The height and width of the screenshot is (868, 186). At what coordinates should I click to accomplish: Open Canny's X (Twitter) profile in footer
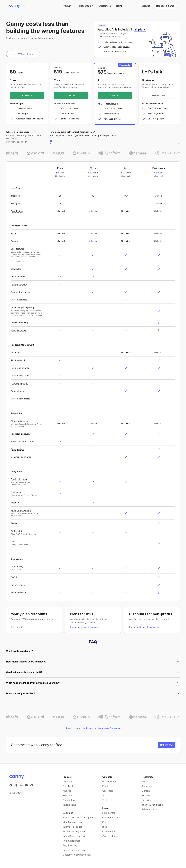(16, 785)
